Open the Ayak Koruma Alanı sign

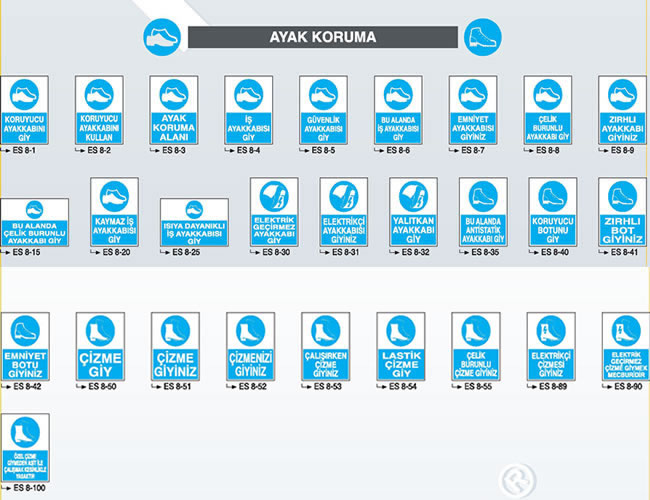pos(174,110)
